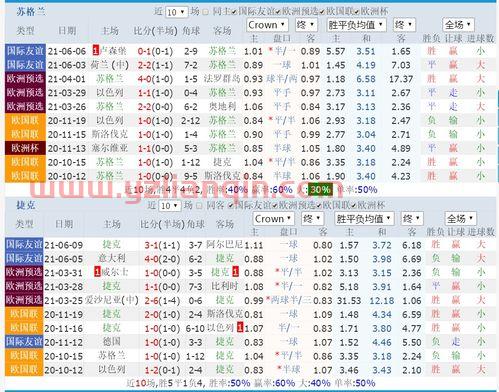499x392 pixels.
Task: Open 塞尔维亚 team link
Action: pyautogui.click(x=110, y=148)
